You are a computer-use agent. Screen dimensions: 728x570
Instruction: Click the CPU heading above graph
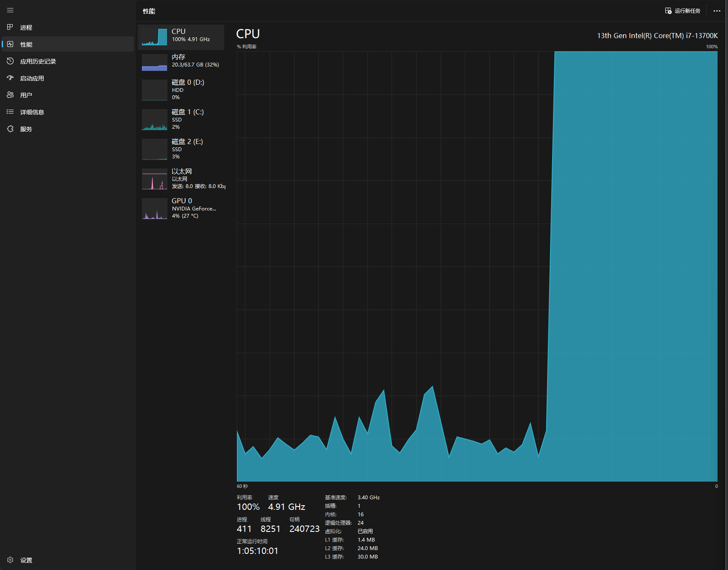pyautogui.click(x=248, y=34)
